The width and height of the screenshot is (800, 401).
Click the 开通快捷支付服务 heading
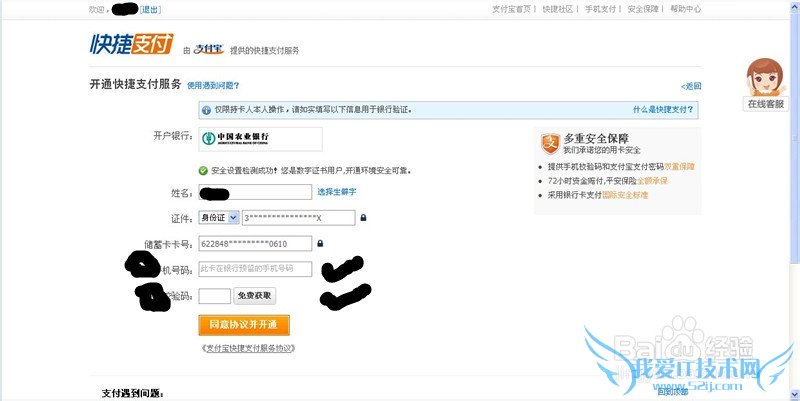pos(135,84)
